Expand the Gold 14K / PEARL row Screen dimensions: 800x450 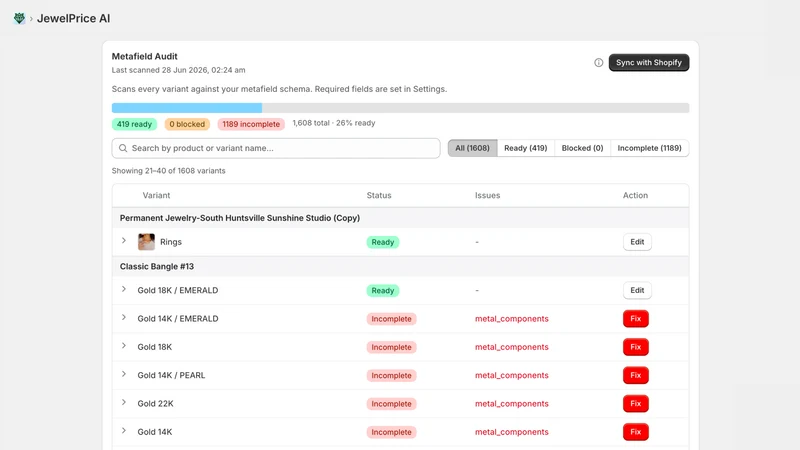123,374
